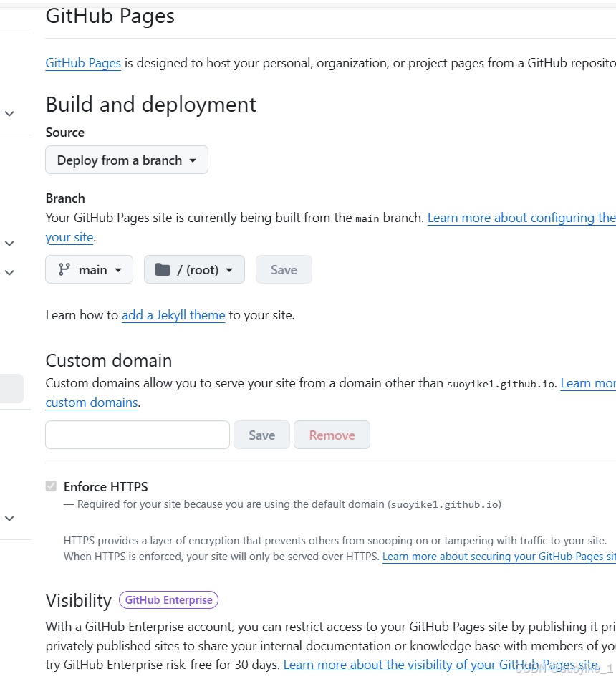Image resolution: width=616 pixels, height=679 pixels.
Task: Click the custom domain text field
Action: pyautogui.click(x=138, y=435)
